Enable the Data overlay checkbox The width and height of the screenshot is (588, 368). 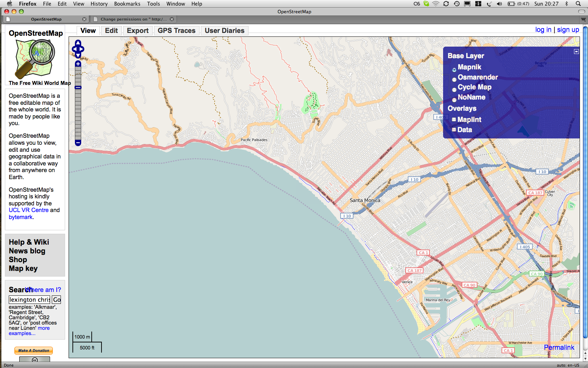(x=454, y=130)
